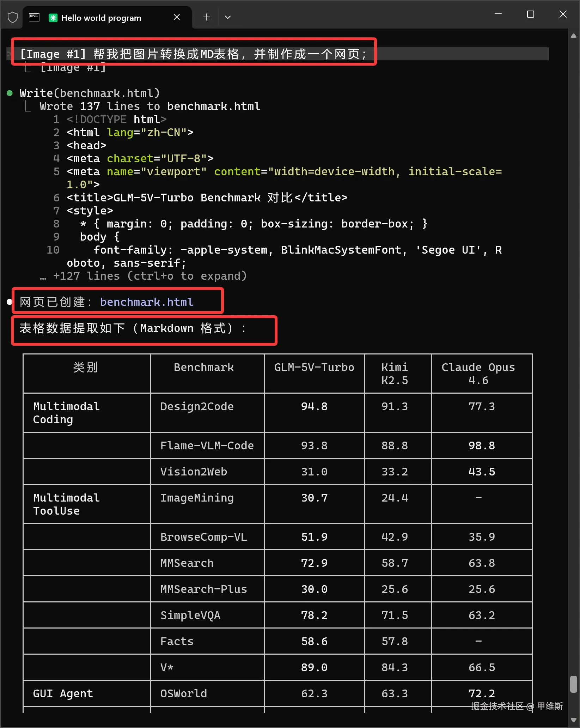
Task: Click the 24.4 Kimi score for ImageMining
Action: [395, 498]
